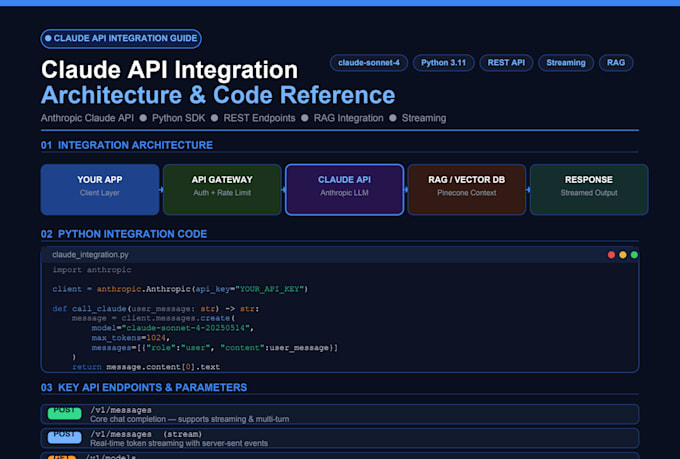Click 'RAG Integration' in the subtitle line

(348, 118)
